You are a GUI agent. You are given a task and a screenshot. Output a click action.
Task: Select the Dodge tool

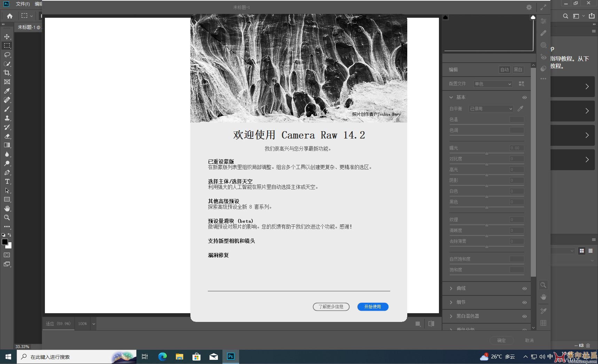(7, 163)
